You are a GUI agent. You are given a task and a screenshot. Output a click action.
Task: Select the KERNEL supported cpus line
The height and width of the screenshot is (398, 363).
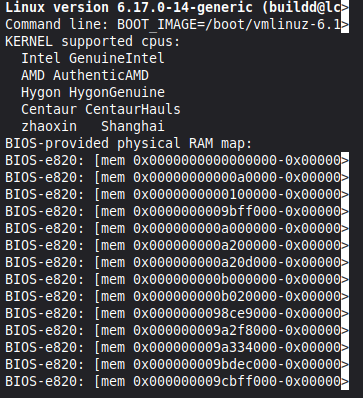click(x=93, y=42)
